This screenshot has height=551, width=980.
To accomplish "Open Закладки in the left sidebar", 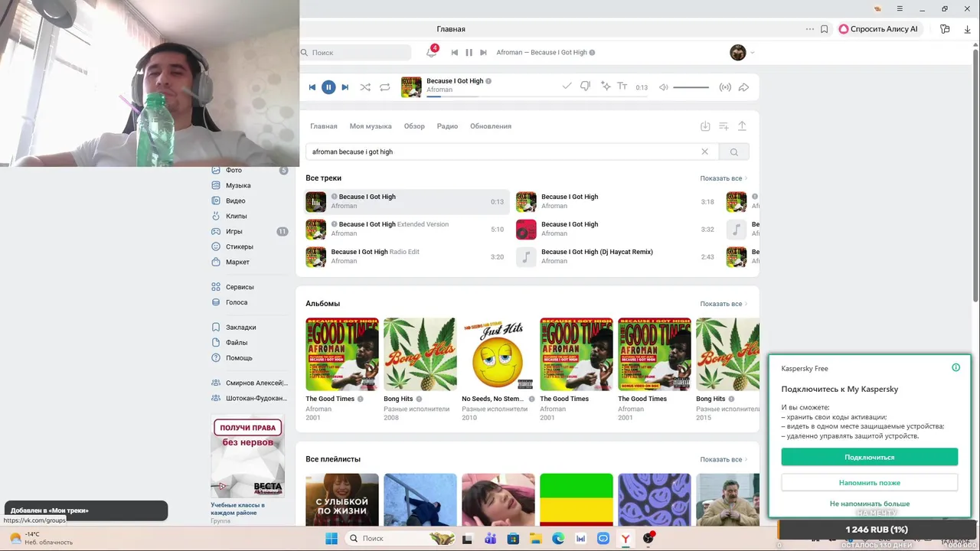I will click(241, 328).
